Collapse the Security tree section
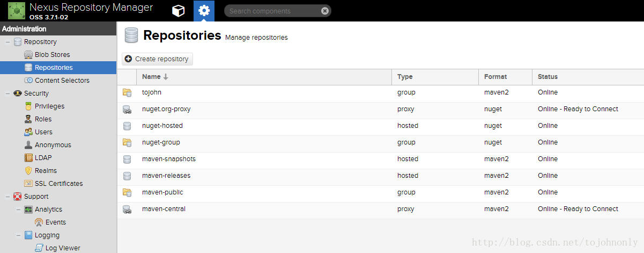The height and width of the screenshot is (253, 644). (8, 93)
